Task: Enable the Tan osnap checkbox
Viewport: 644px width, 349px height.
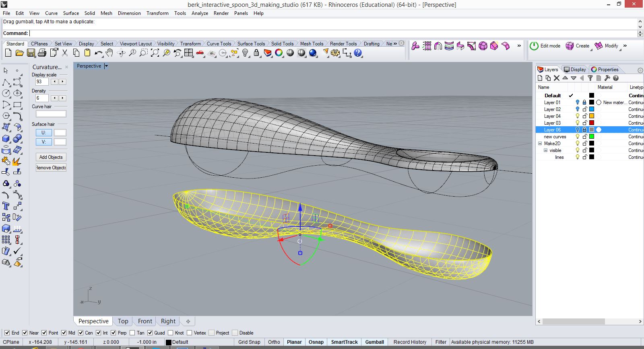Action: pos(132,333)
